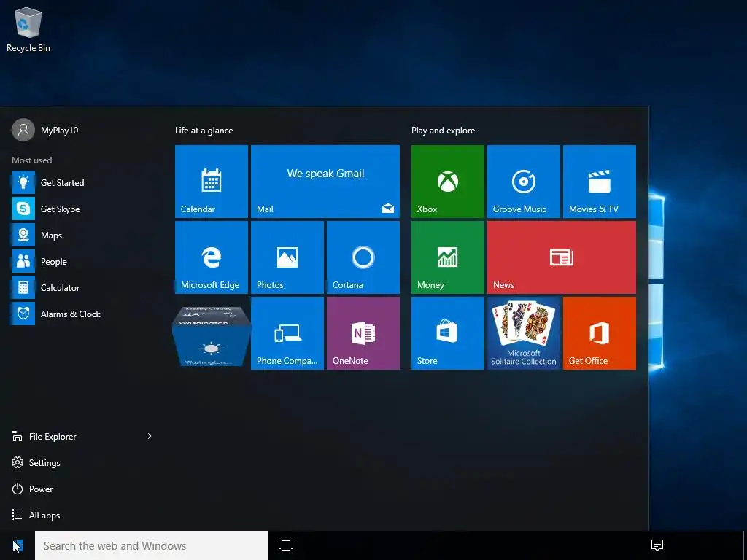Open People from Most used list
Viewport: 747px width, 560px height.
point(81,262)
